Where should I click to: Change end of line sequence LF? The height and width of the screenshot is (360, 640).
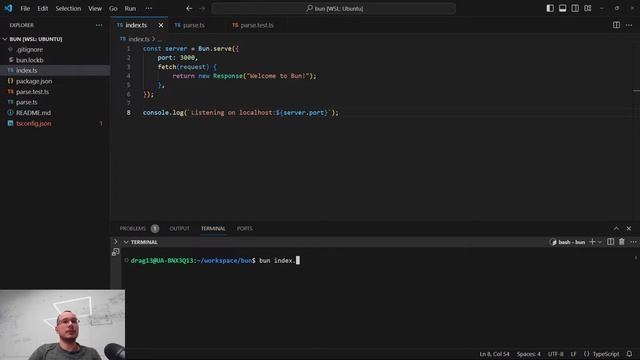(x=573, y=354)
